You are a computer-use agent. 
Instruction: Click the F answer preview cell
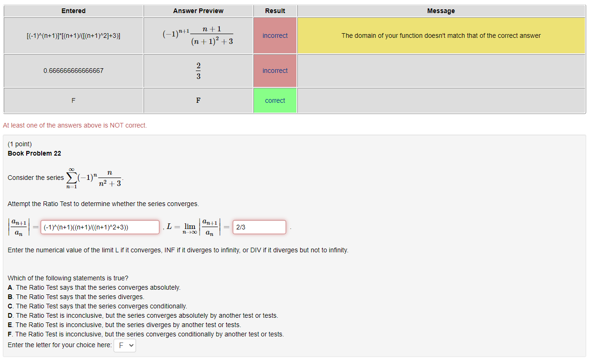(x=198, y=100)
